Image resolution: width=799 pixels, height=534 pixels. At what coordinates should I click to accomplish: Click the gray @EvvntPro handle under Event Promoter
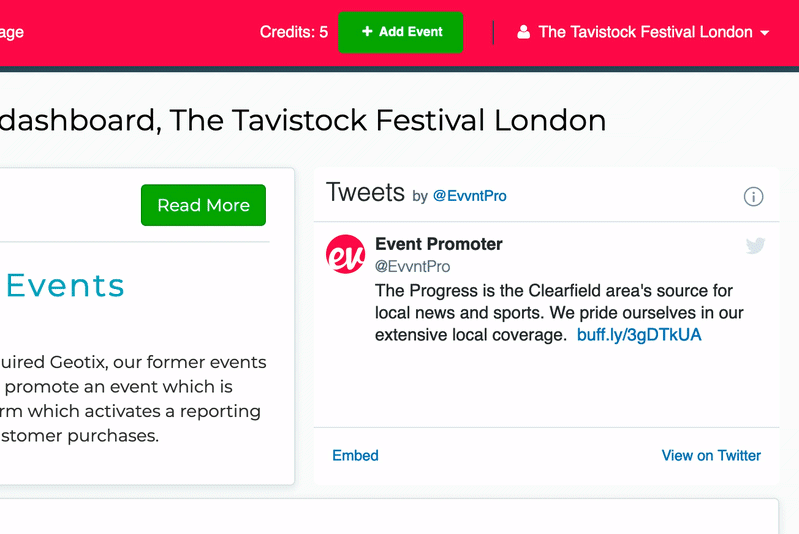pos(413,266)
